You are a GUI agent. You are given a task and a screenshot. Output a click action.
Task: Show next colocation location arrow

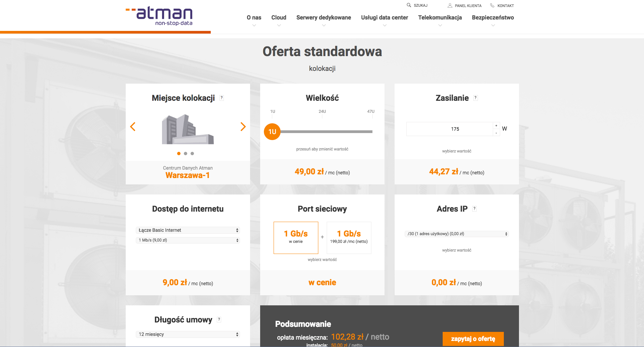click(x=243, y=127)
